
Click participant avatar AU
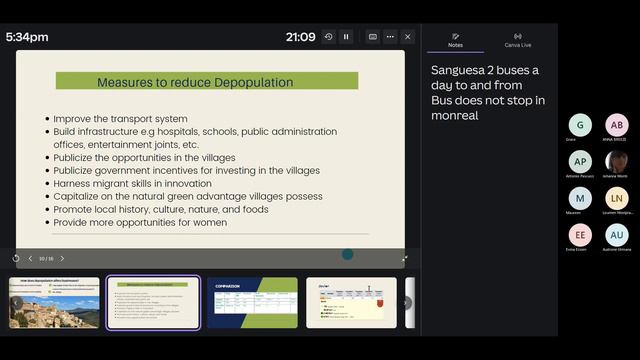617,235
